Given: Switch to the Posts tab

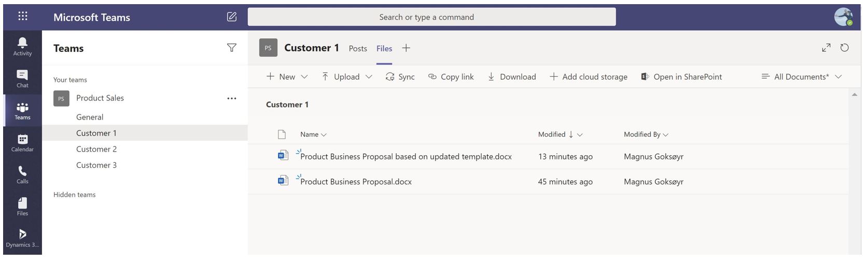Looking at the screenshot, I should pos(358,48).
